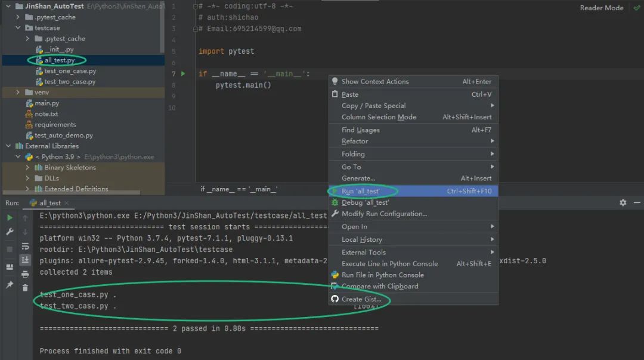Image resolution: width=644 pixels, height=360 pixels.
Task: Choose Show Context Actions from context menu
Action: click(413, 81)
